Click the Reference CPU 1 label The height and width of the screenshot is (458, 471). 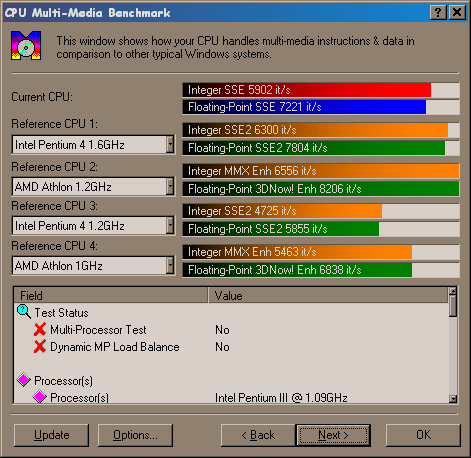coord(55,124)
